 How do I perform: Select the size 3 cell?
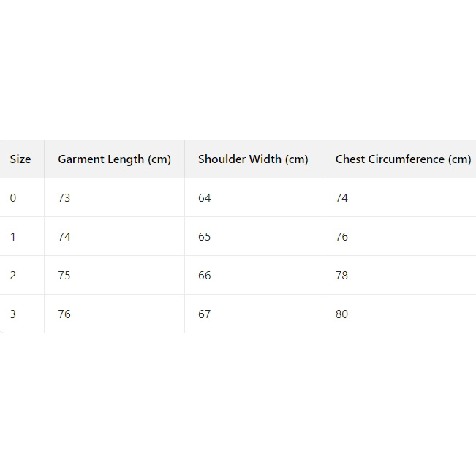[x=13, y=314]
